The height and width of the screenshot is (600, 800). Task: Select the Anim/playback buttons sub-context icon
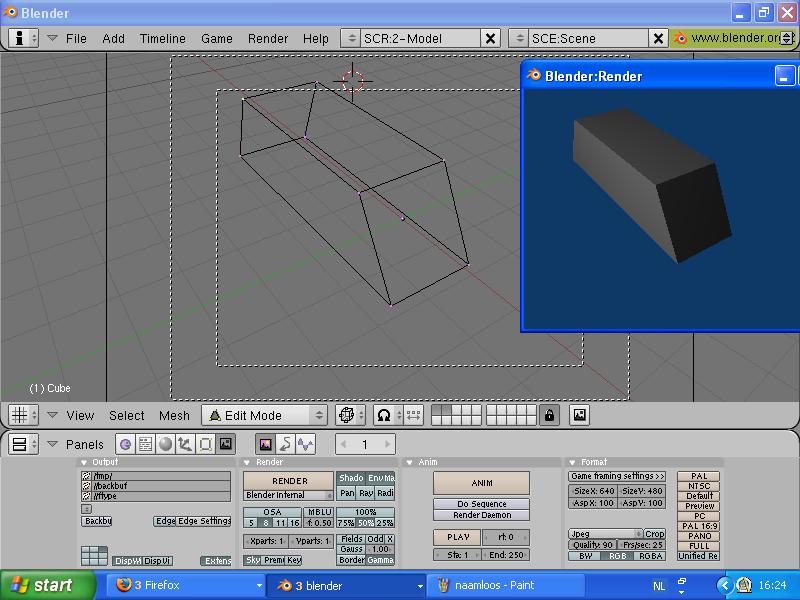(x=285, y=444)
